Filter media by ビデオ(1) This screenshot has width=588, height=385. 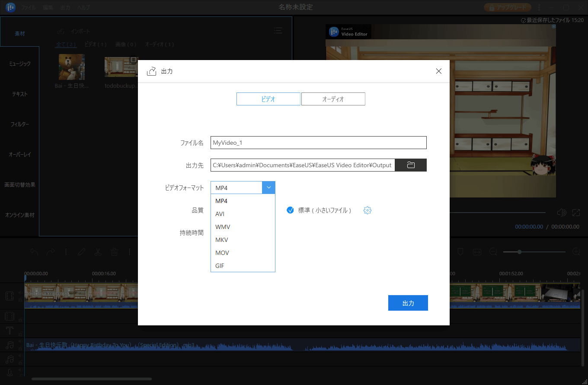(96, 44)
